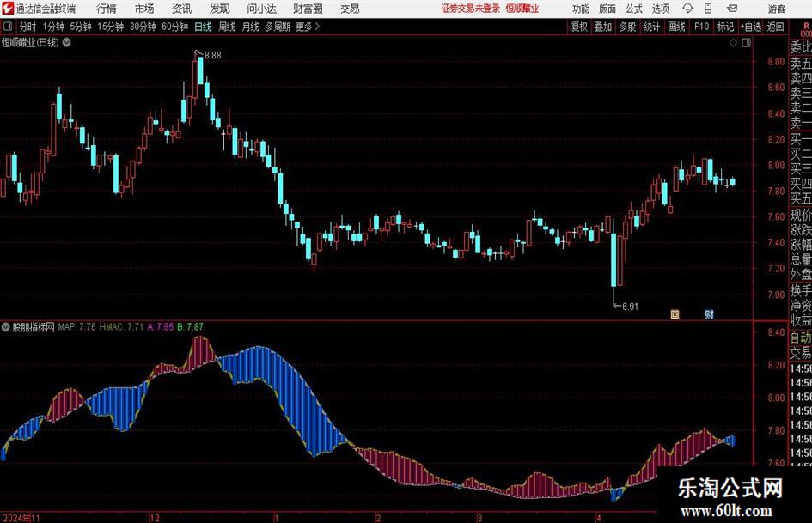
Task: Open the 问小达 menu
Action: click(x=261, y=9)
